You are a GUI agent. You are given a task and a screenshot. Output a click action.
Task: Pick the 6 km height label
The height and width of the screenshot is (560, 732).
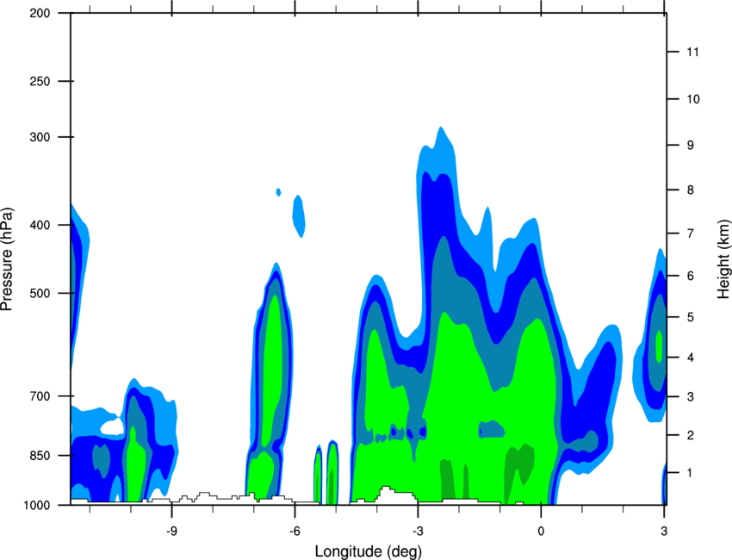coord(691,276)
